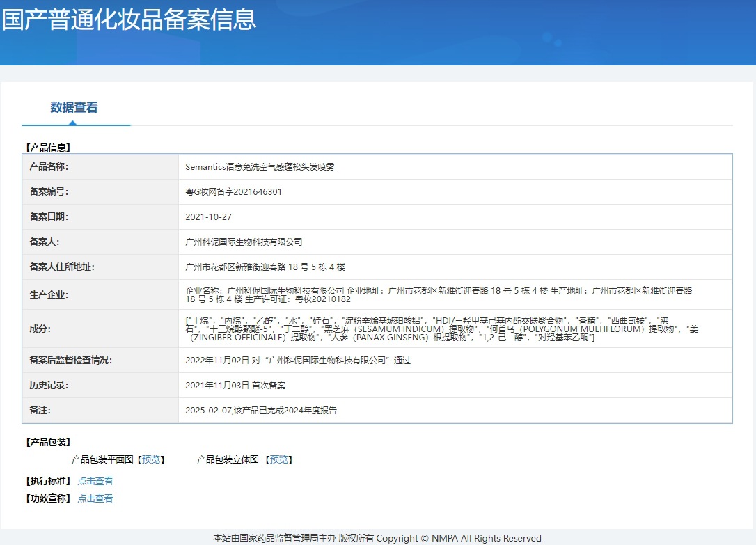Click the filing date 2021-10-27
Image resolution: width=756 pixels, height=545 pixels.
click(208, 217)
